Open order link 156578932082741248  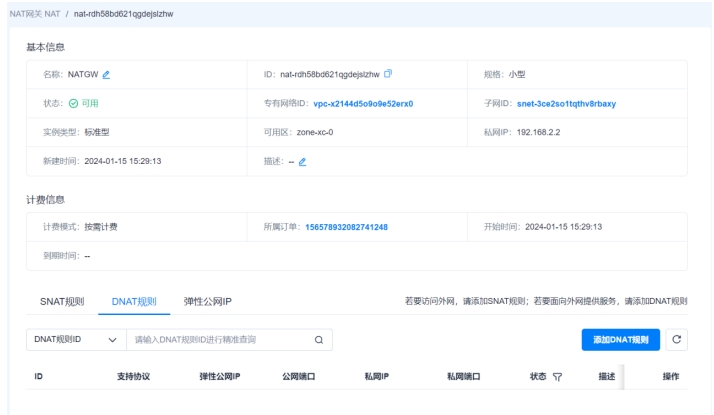click(x=346, y=227)
